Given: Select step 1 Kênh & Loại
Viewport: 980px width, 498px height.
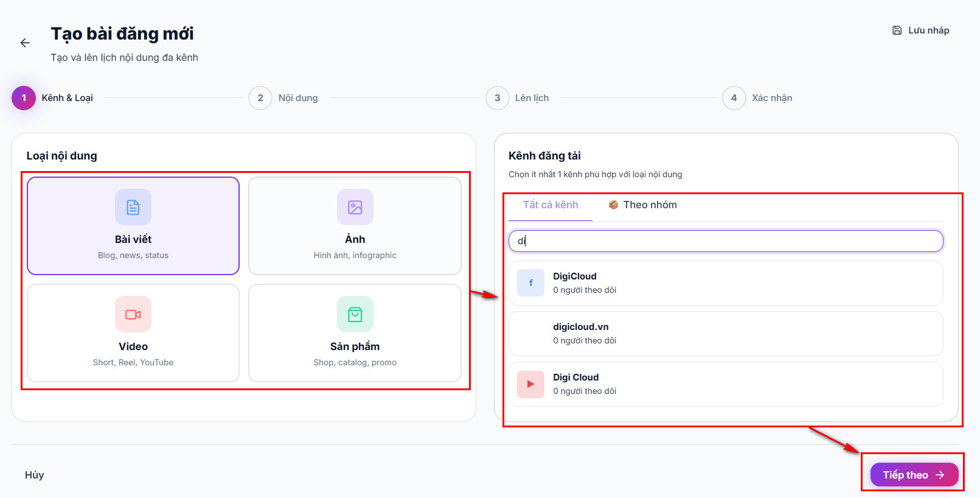Looking at the screenshot, I should coord(52,98).
